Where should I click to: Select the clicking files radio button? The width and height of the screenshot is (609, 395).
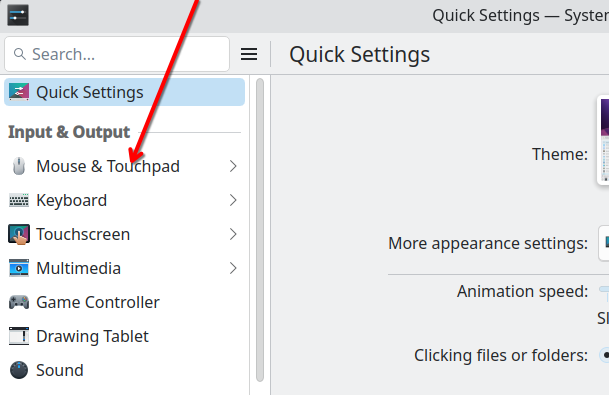coord(604,355)
